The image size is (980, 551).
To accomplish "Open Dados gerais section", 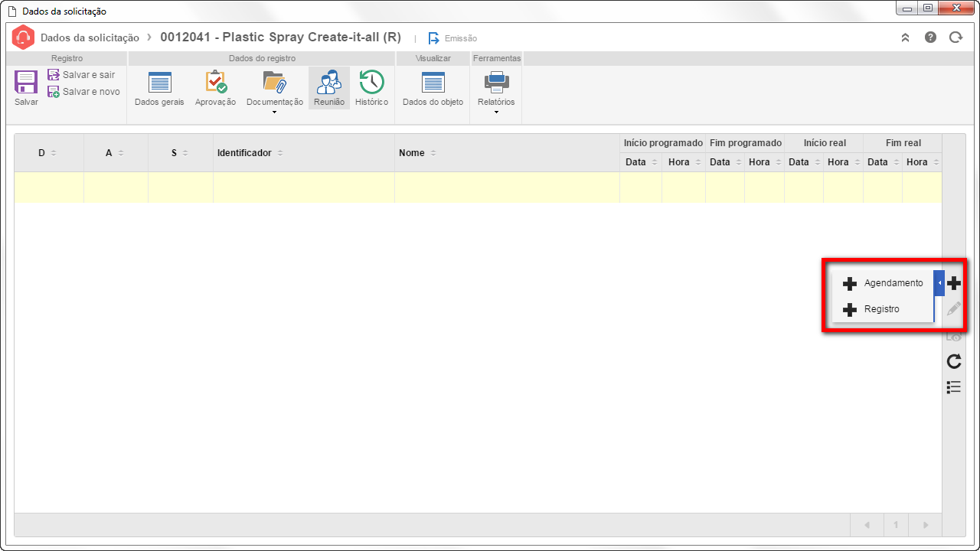I will (x=159, y=89).
